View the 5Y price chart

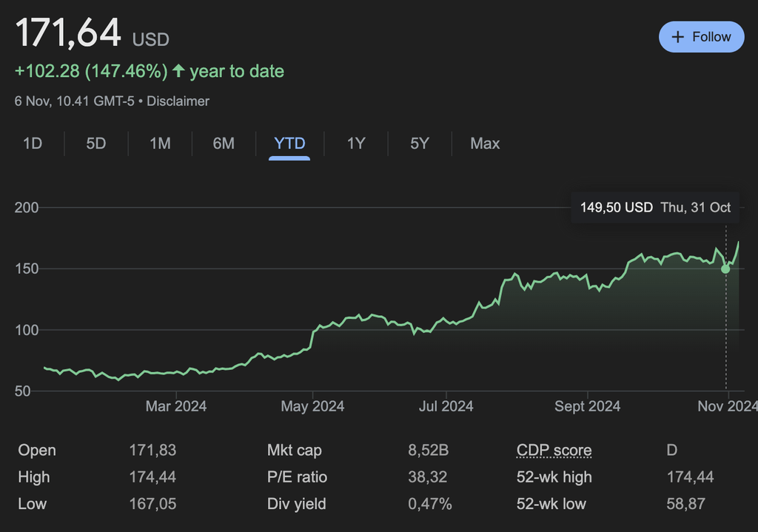point(420,144)
